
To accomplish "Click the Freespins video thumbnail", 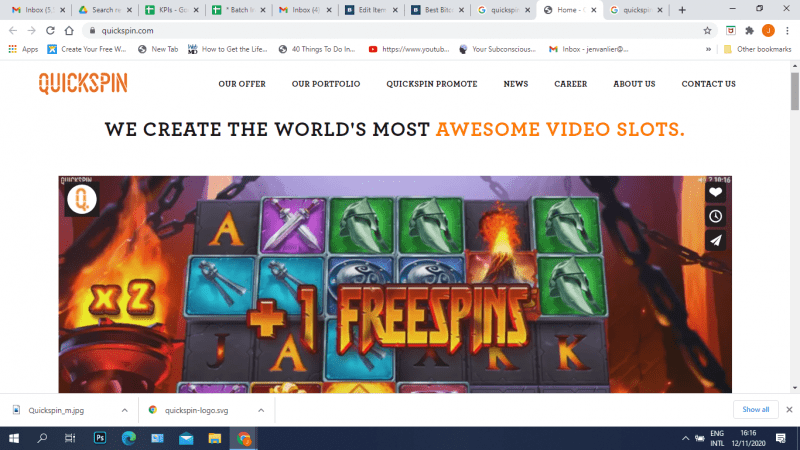I will click(395, 284).
